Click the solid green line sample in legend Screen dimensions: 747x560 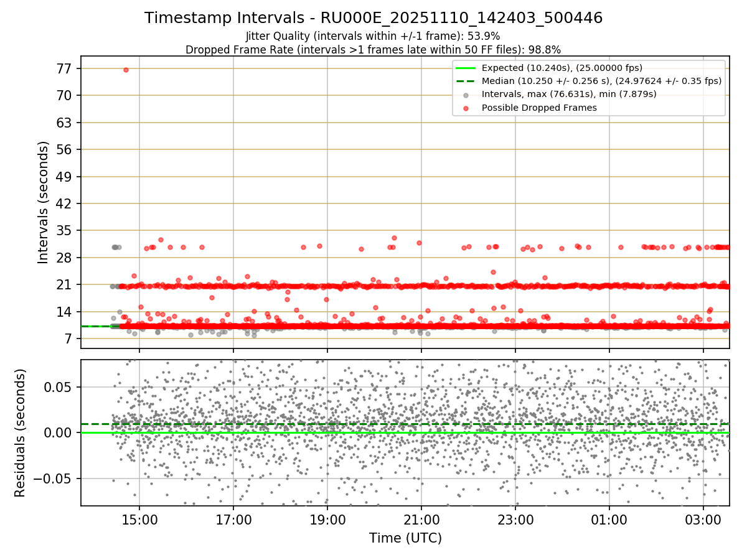(x=466, y=68)
